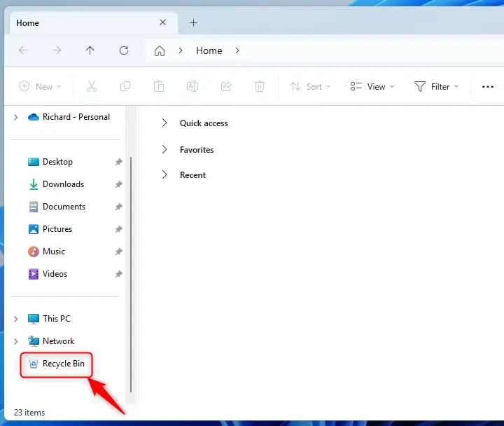
Task: Expand the Quick access section
Action: [x=164, y=123]
